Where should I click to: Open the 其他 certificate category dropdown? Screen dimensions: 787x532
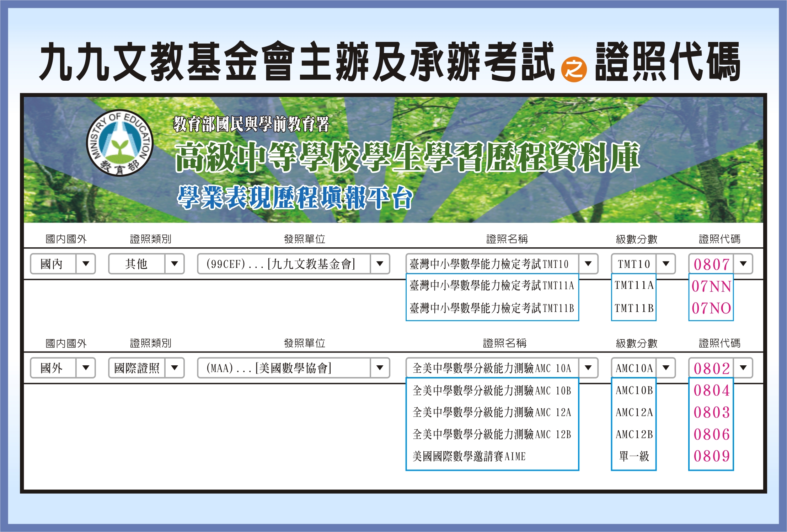pyautogui.click(x=146, y=264)
